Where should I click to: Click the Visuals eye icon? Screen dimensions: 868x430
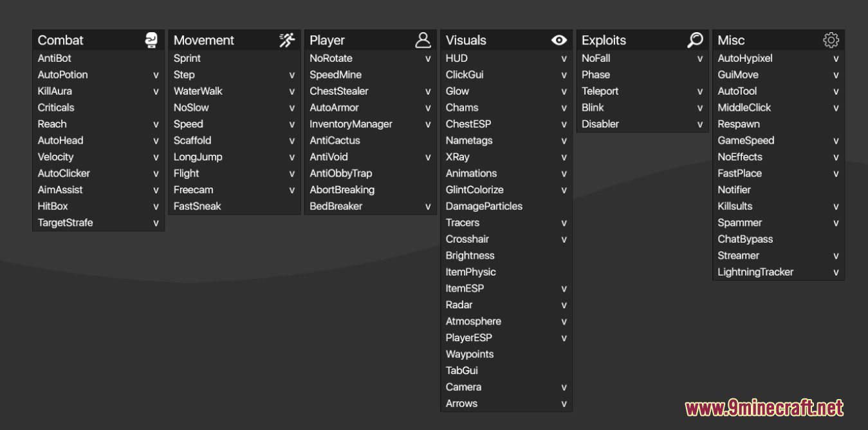559,40
